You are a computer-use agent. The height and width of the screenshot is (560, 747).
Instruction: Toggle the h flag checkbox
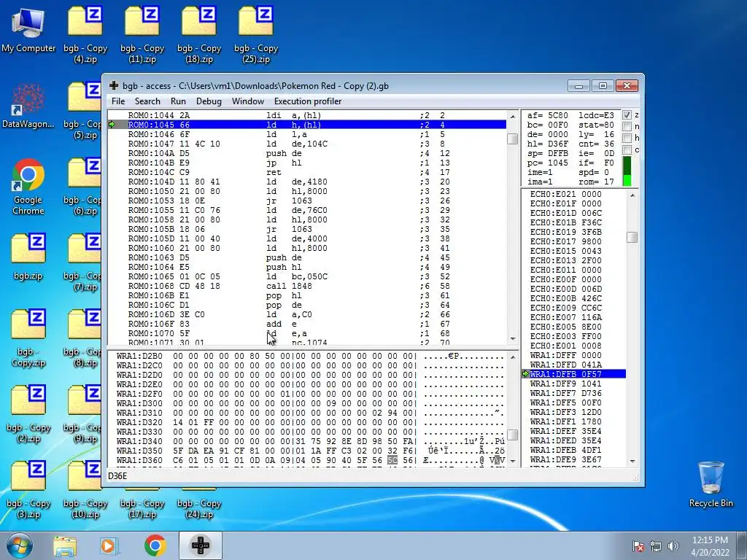[x=627, y=138]
